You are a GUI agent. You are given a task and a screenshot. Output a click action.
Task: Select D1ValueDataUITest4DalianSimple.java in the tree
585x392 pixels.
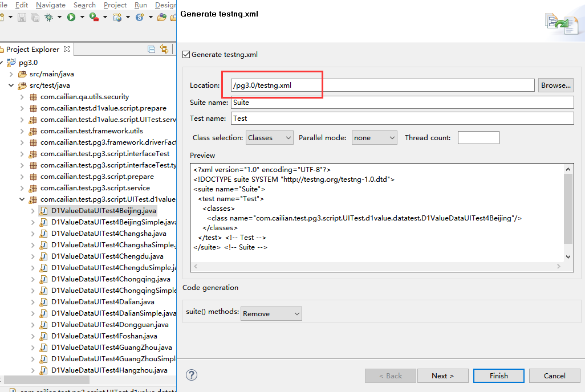[x=114, y=313]
